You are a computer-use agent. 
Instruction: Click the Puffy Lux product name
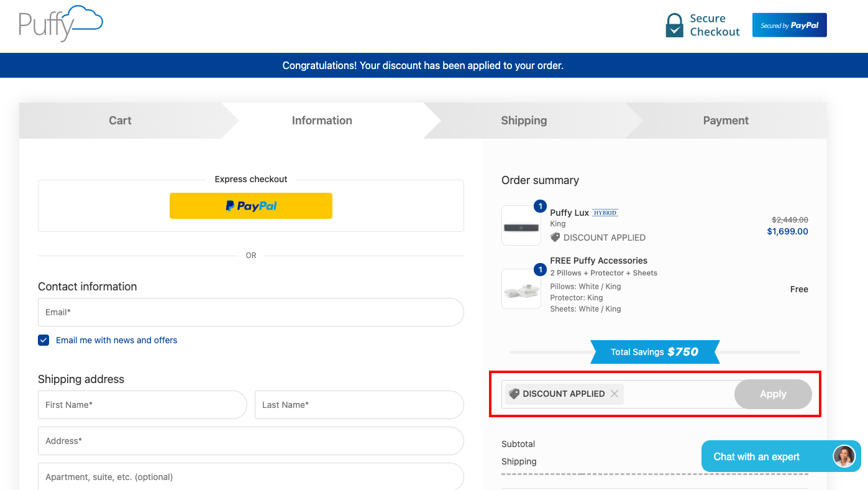[570, 213]
